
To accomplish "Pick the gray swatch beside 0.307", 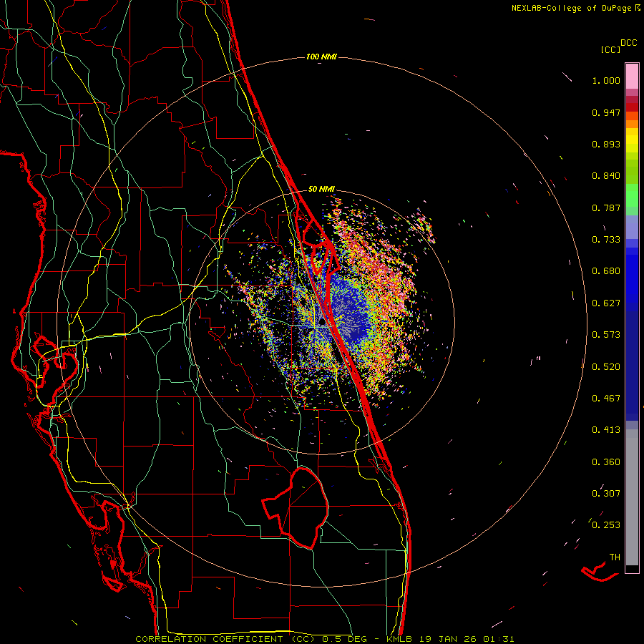I will [632, 497].
